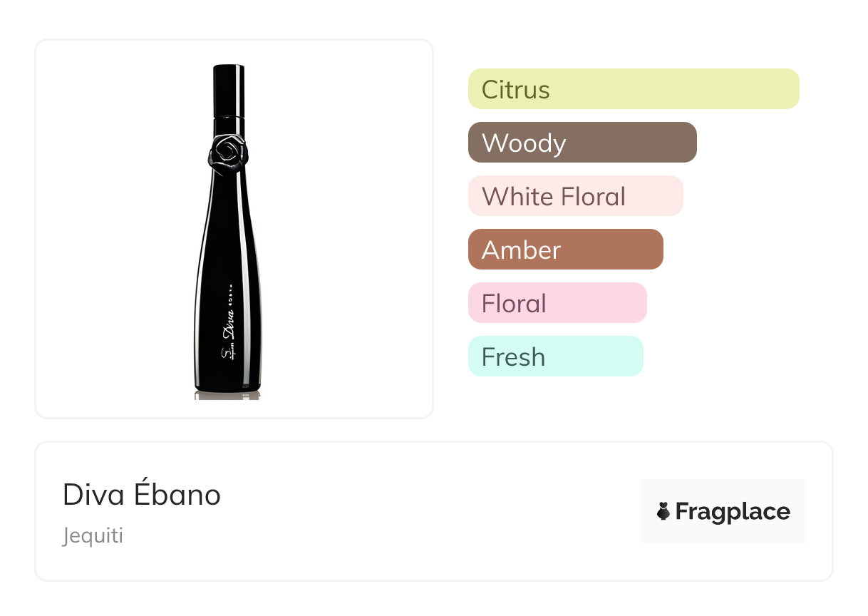Click the bottle's black cylindrical cap
This screenshot has height=616, width=868.
(229, 89)
